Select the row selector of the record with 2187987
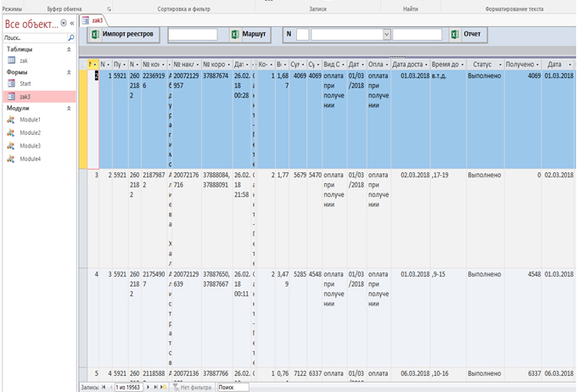Screen dimensions: 577x392 tap(83, 219)
